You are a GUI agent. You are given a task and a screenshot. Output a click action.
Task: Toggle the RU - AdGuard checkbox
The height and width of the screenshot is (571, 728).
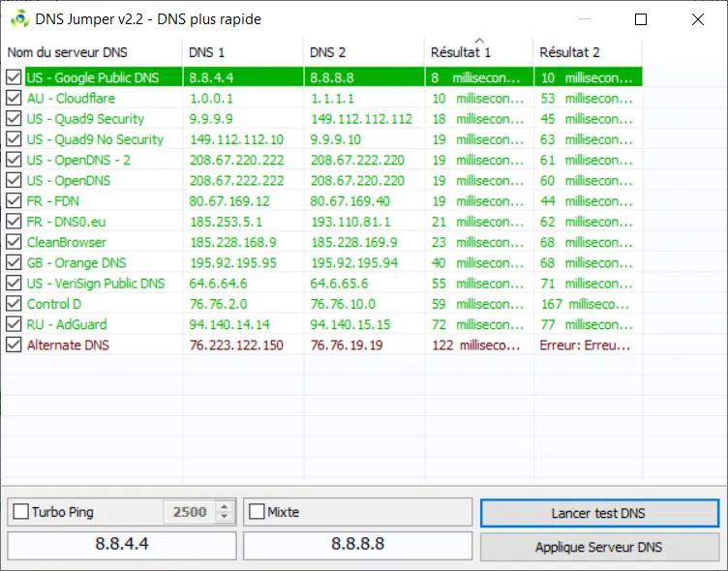[x=14, y=324]
